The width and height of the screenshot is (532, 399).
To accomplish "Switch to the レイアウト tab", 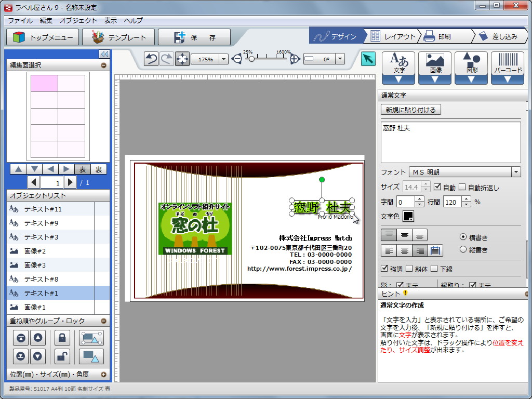I will [393, 36].
